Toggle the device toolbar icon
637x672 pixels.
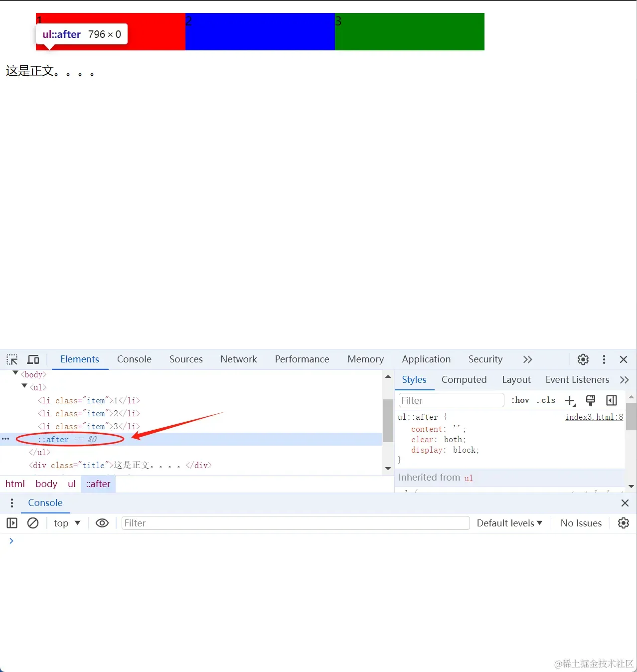pyautogui.click(x=33, y=359)
